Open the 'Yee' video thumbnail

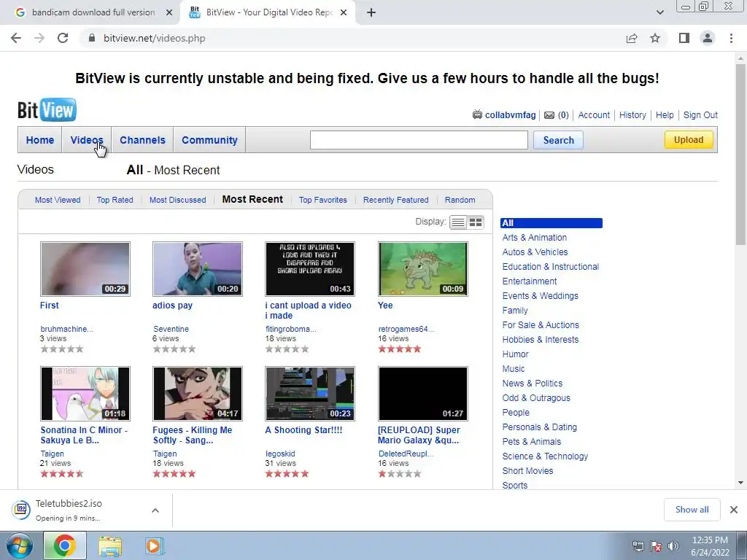(423, 269)
